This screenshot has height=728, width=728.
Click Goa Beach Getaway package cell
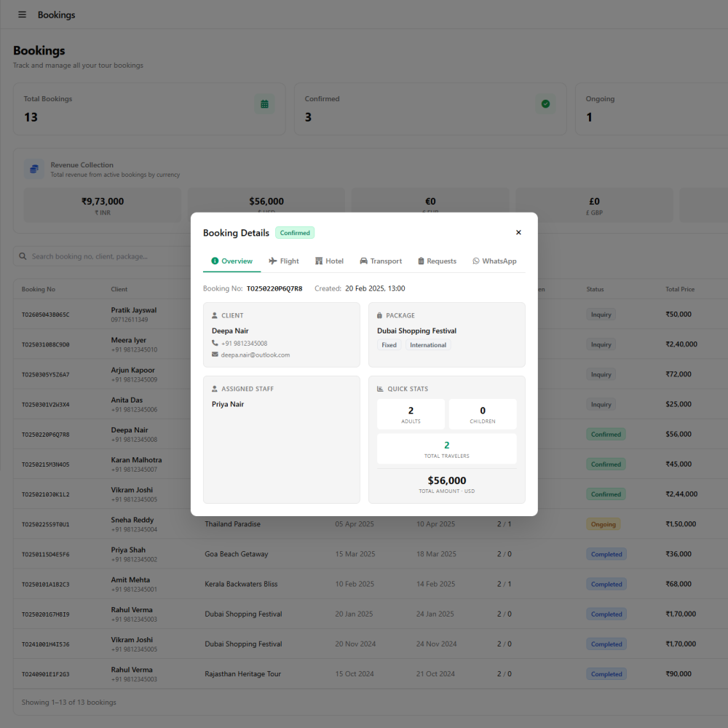click(237, 554)
